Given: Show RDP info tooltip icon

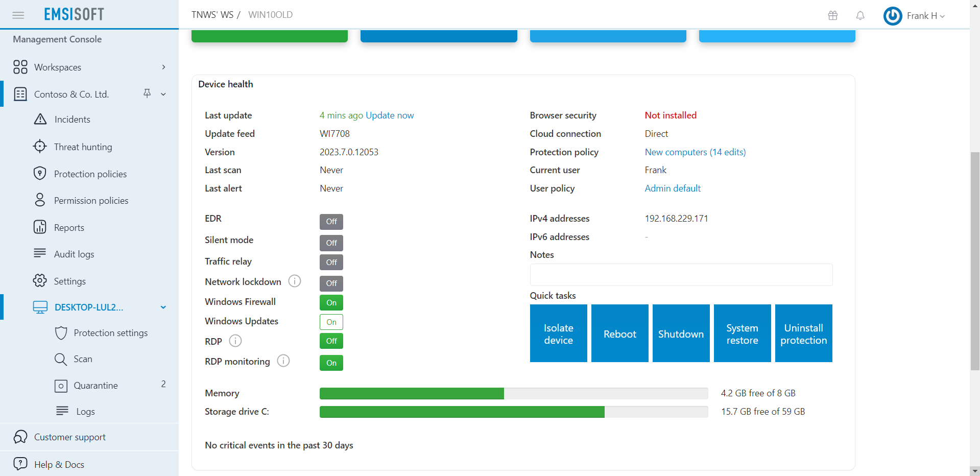Looking at the screenshot, I should coord(235,341).
